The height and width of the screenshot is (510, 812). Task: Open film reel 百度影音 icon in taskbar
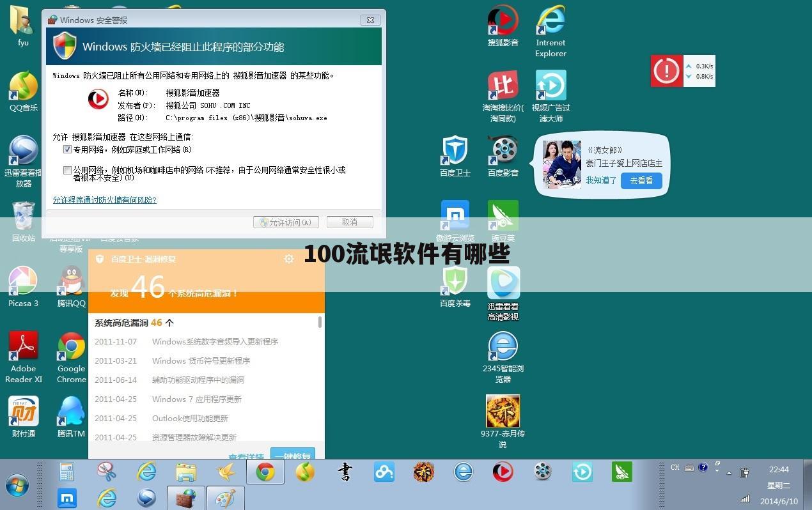click(x=542, y=472)
